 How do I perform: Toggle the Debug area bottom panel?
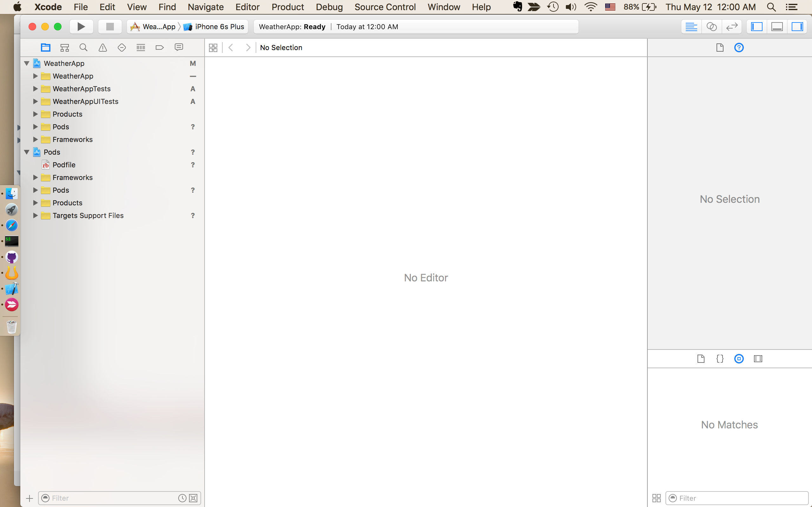[x=777, y=27]
